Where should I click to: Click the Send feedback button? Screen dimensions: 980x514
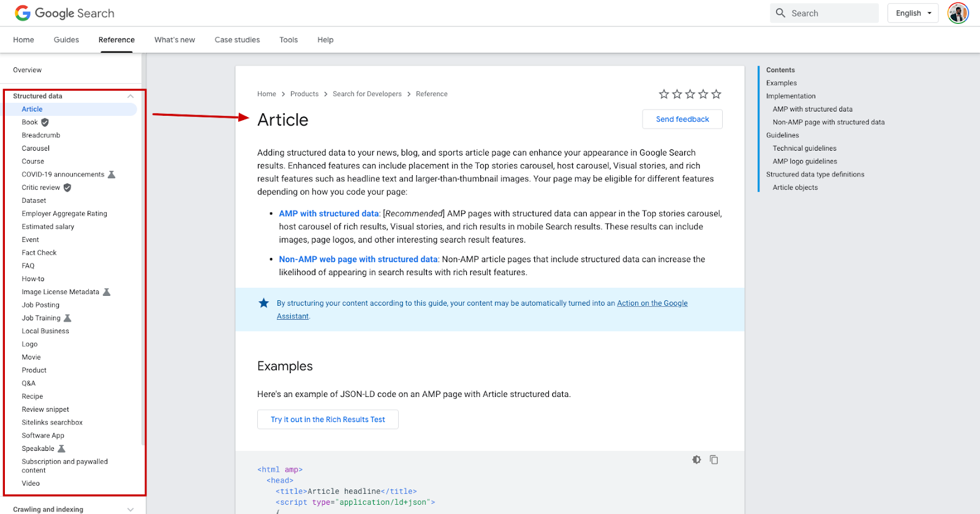point(682,119)
